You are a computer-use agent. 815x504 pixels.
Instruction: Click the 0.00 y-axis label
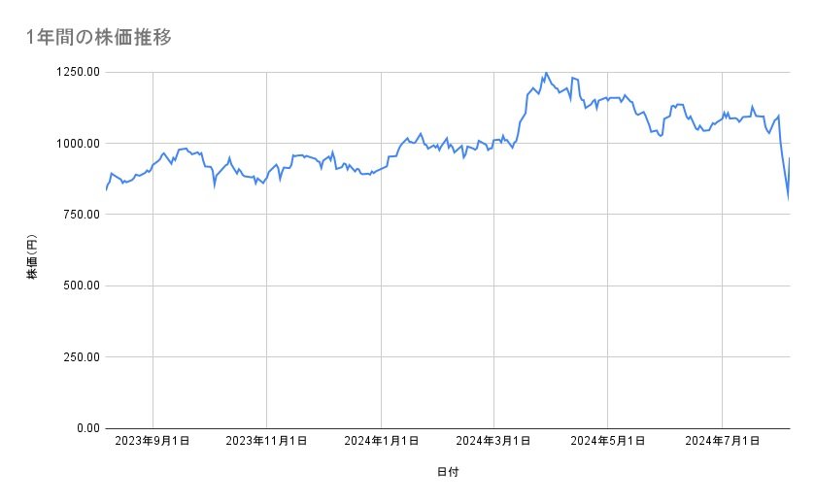coord(85,428)
